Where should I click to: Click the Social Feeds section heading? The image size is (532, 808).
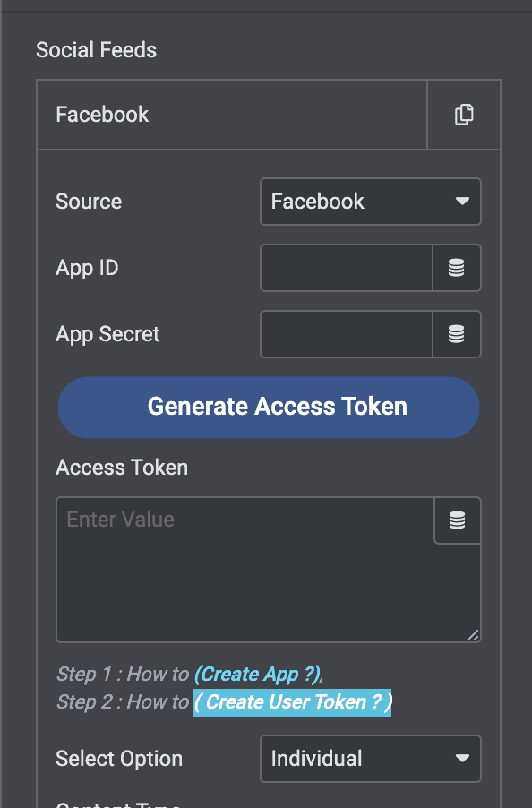click(x=96, y=50)
